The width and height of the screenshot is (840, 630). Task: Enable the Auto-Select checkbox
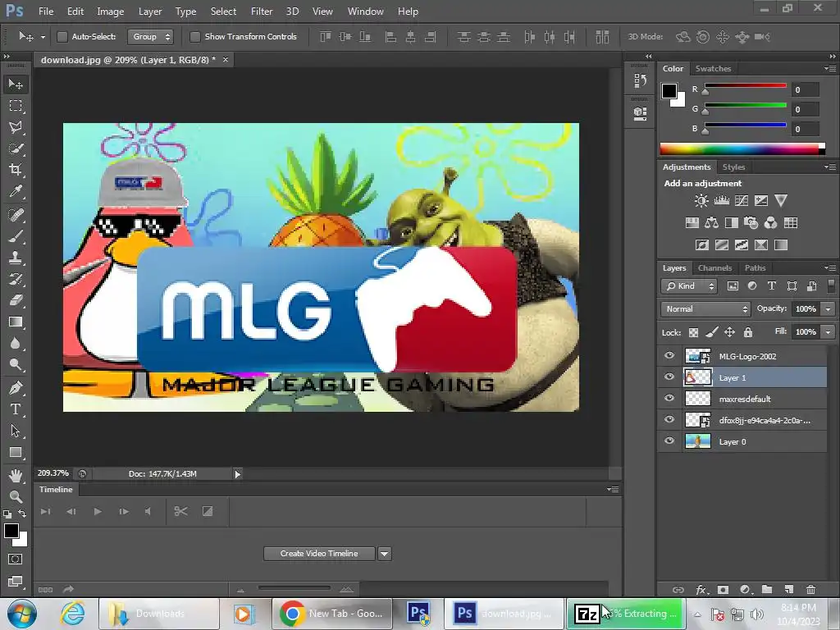click(x=62, y=36)
